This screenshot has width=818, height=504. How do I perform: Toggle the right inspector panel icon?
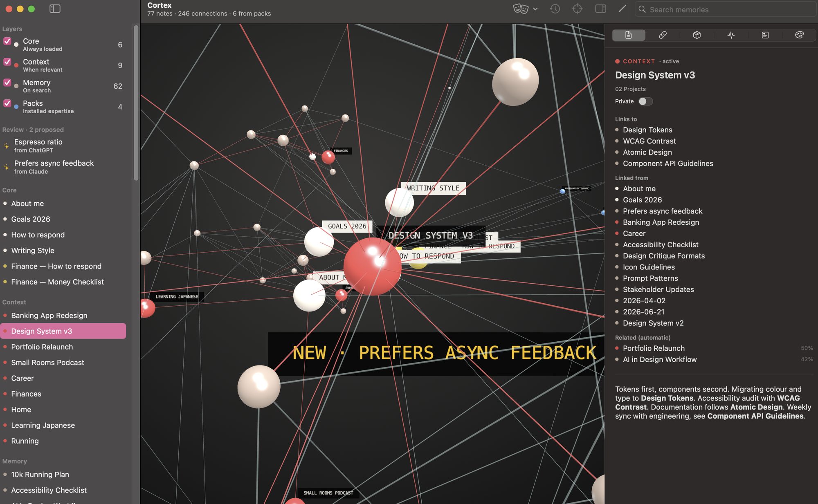click(x=600, y=9)
